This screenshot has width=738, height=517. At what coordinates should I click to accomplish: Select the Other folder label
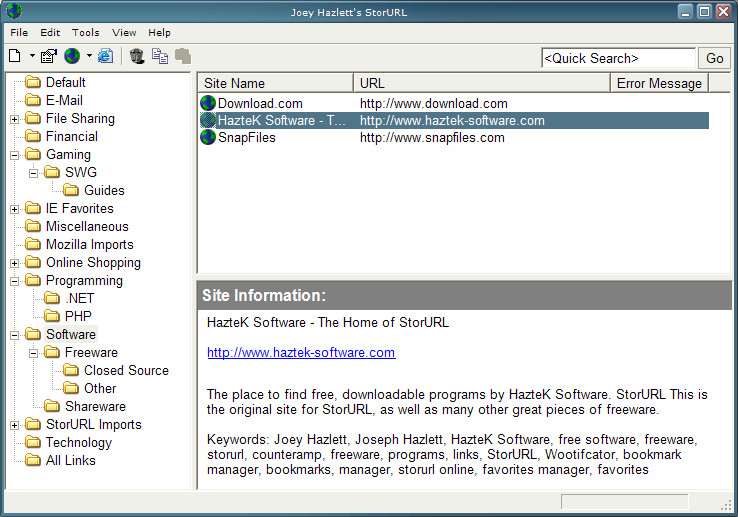(x=100, y=388)
